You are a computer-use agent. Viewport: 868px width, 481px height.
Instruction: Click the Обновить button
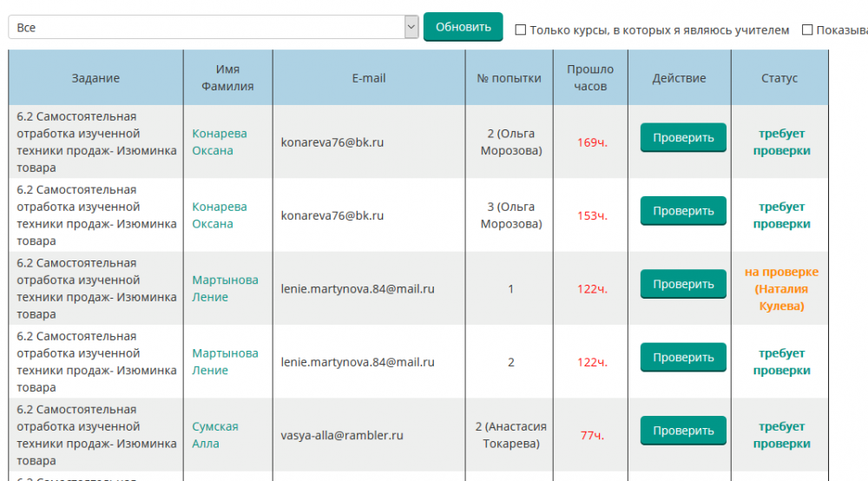(x=463, y=27)
